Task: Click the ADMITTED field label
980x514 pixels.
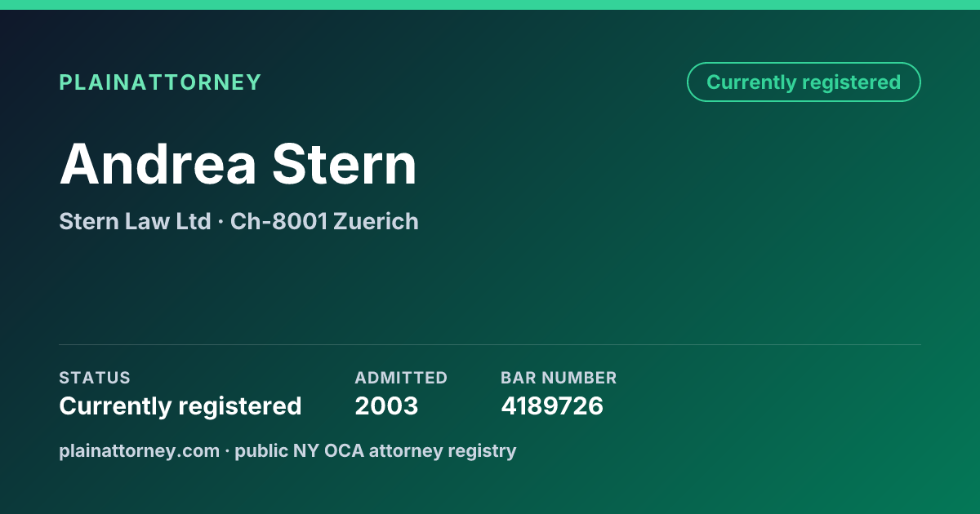Action: (x=401, y=378)
